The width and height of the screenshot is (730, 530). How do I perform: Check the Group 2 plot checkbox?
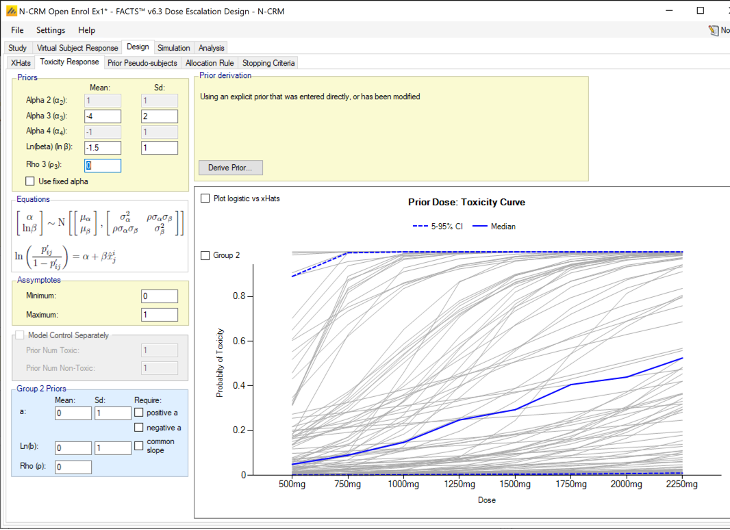[206, 255]
